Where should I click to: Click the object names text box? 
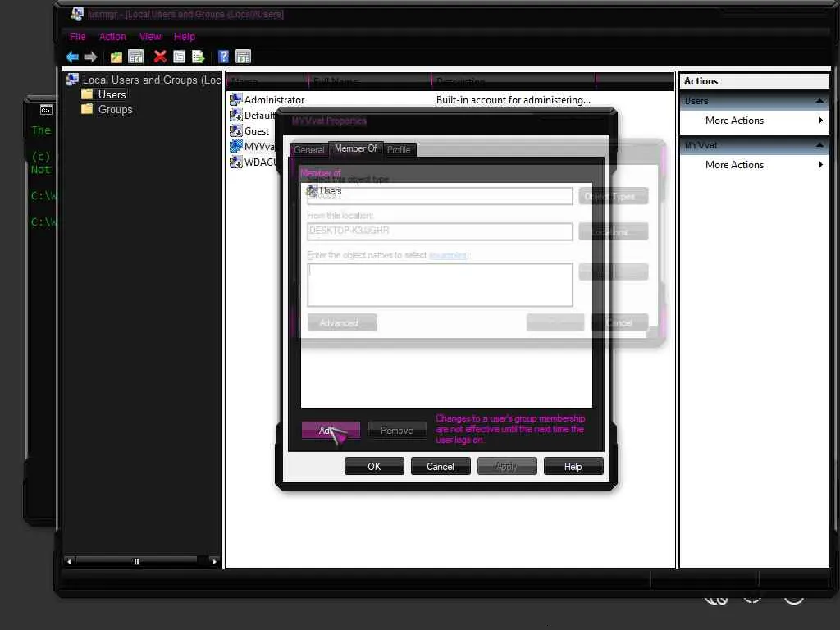[440, 285]
